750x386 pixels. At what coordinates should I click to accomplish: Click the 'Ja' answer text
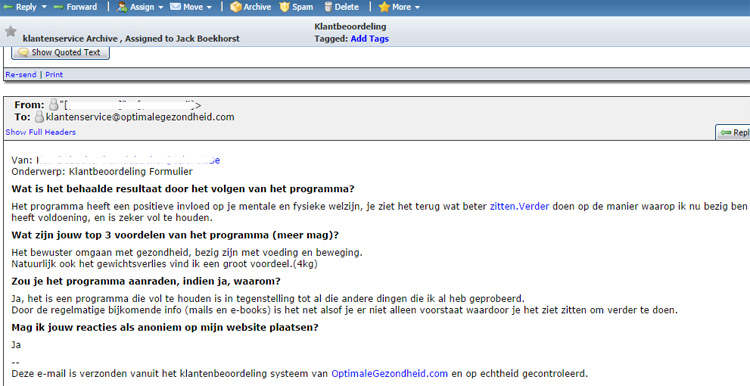16,345
